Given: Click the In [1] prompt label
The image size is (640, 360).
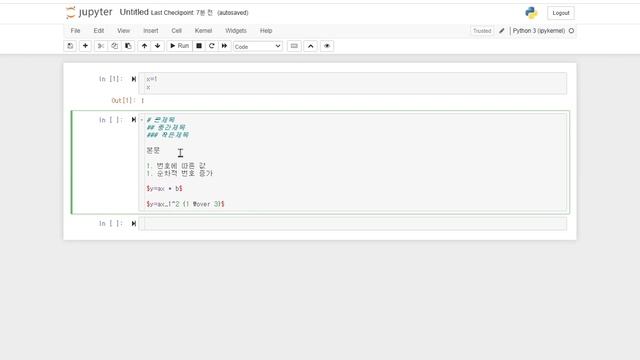Looking at the screenshot, I should 111,79.
